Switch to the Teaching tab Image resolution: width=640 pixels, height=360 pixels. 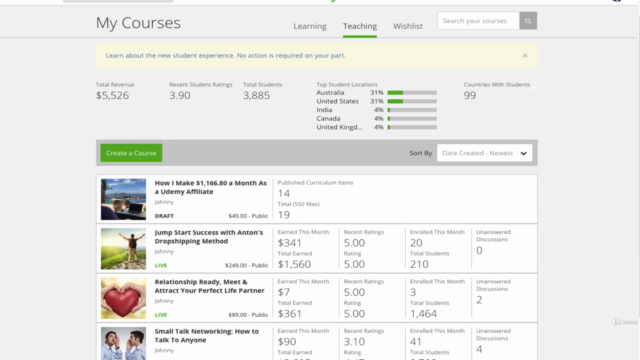[x=360, y=26]
